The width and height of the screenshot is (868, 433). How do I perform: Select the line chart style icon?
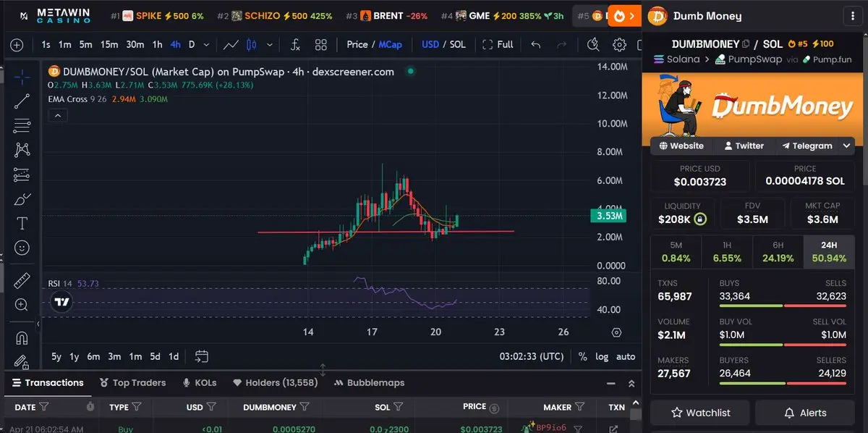231,45
